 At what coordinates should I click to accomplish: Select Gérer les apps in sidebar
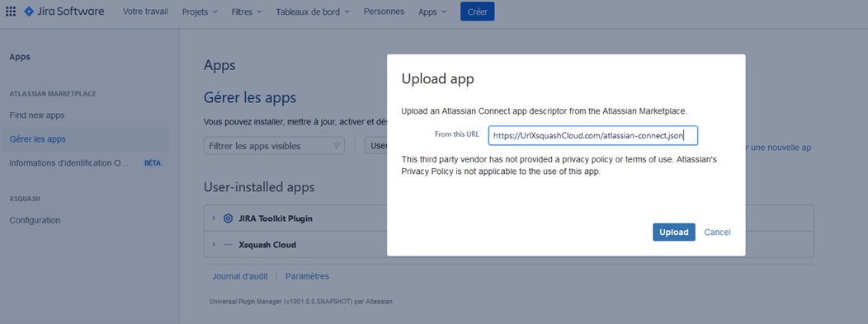click(x=86, y=139)
